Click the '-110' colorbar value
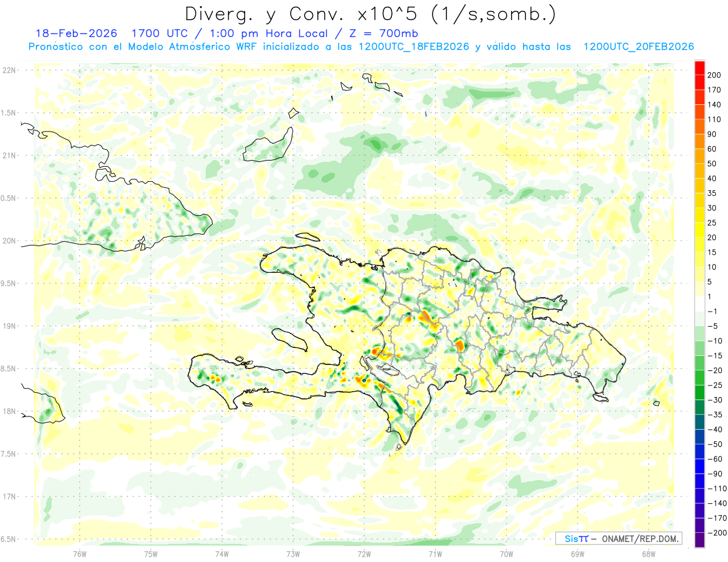Image resolution: width=728 pixels, height=562 pixels. 718,488
